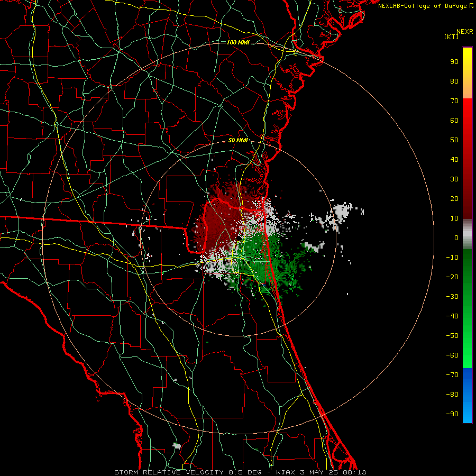
Task: Pick the -90 label on the velocity scale
Action: [452, 414]
